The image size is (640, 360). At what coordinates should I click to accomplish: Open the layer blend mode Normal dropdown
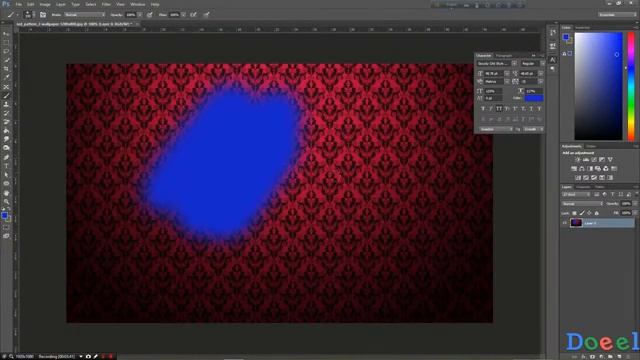click(x=582, y=204)
